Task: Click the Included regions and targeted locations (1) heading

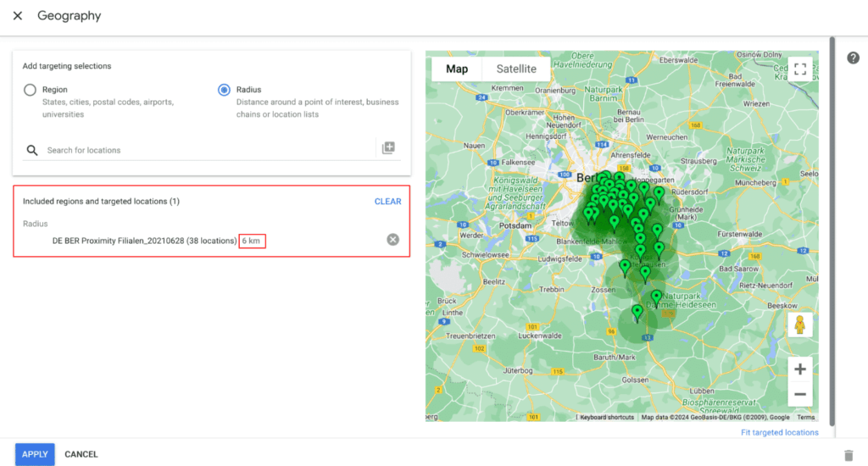Action: click(x=101, y=202)
